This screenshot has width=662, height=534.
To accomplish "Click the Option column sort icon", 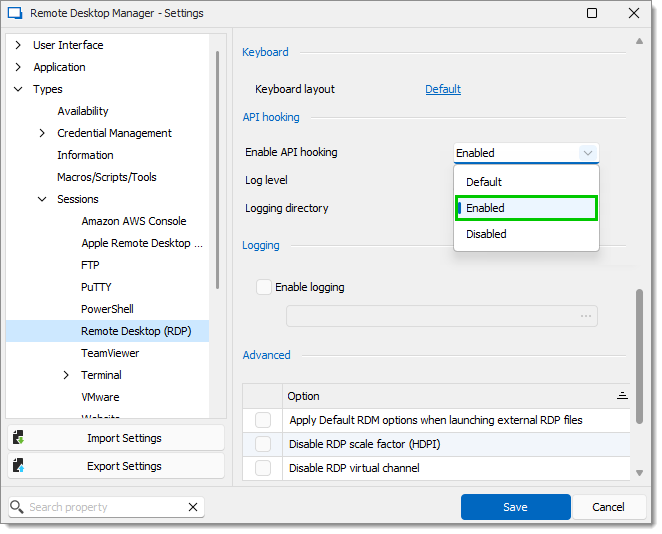I will [x=622, y=396].
